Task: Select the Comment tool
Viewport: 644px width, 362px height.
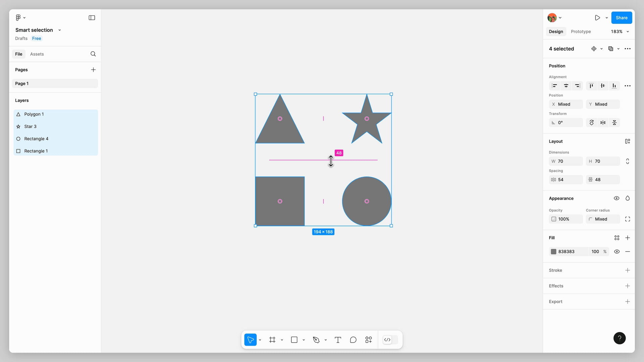Action: pos(353,340)
